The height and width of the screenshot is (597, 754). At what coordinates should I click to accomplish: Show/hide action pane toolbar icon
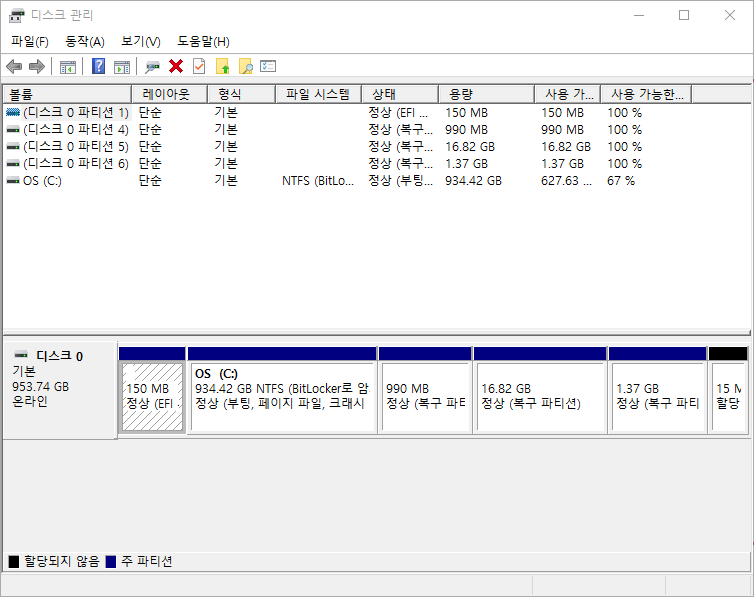[x=122, y=67]
